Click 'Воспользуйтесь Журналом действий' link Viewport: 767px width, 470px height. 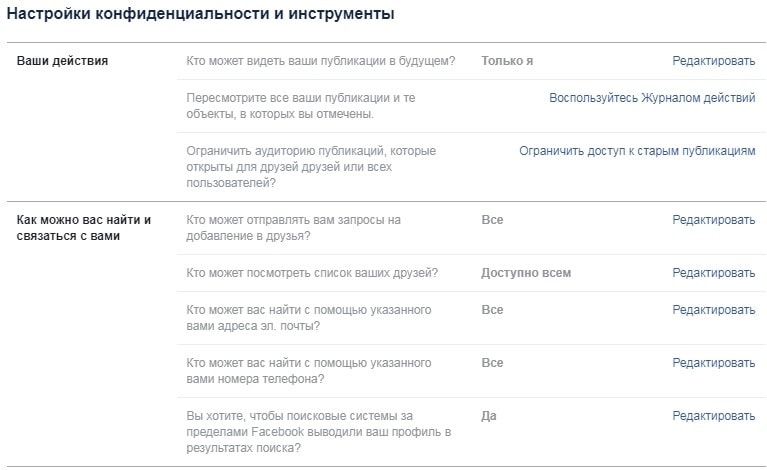(x=652, y=98)
